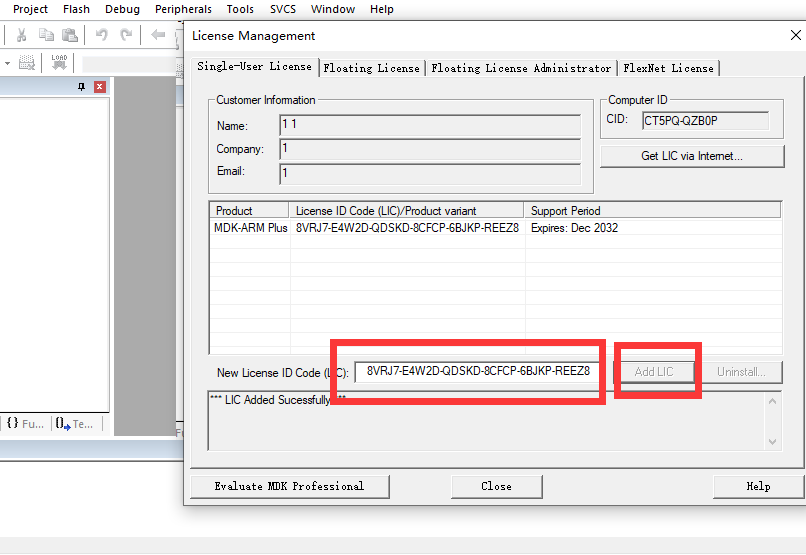Click the License ID Code column header
The height and width of the screenshot is (555, 806).
(x=406, y=211)
